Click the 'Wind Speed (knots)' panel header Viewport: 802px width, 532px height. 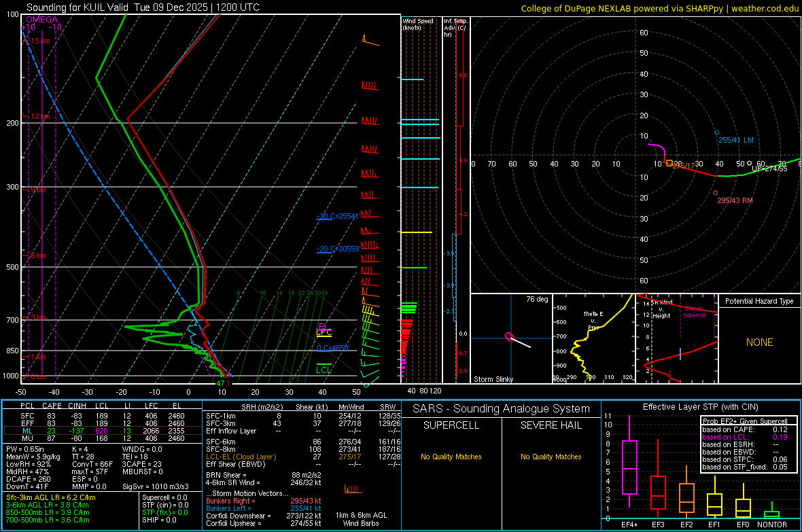tap(418, 24)
